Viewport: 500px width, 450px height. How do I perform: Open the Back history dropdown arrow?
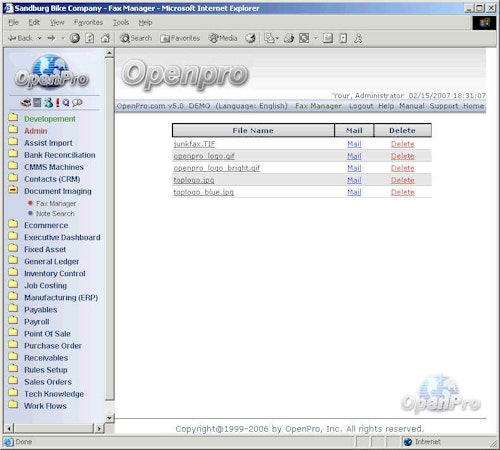39,38
